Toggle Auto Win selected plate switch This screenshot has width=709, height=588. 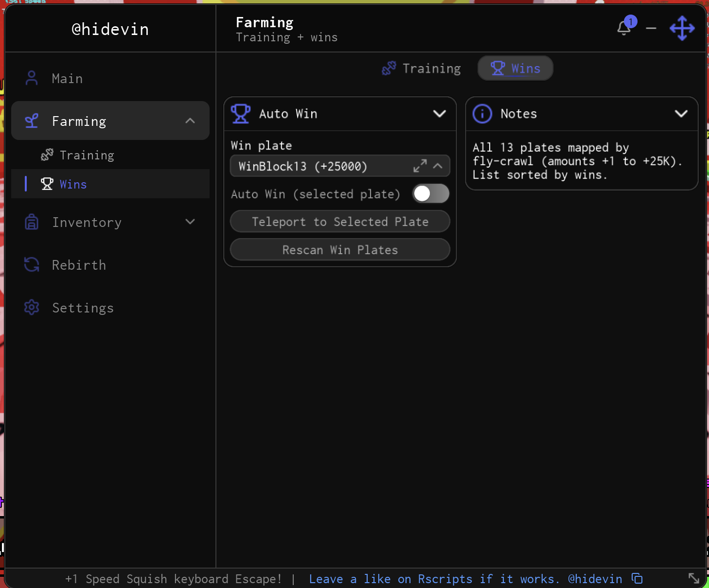431,194
